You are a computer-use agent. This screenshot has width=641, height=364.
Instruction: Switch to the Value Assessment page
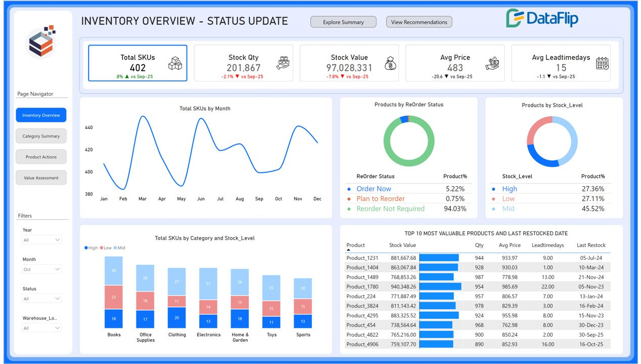tap(41, 178)
